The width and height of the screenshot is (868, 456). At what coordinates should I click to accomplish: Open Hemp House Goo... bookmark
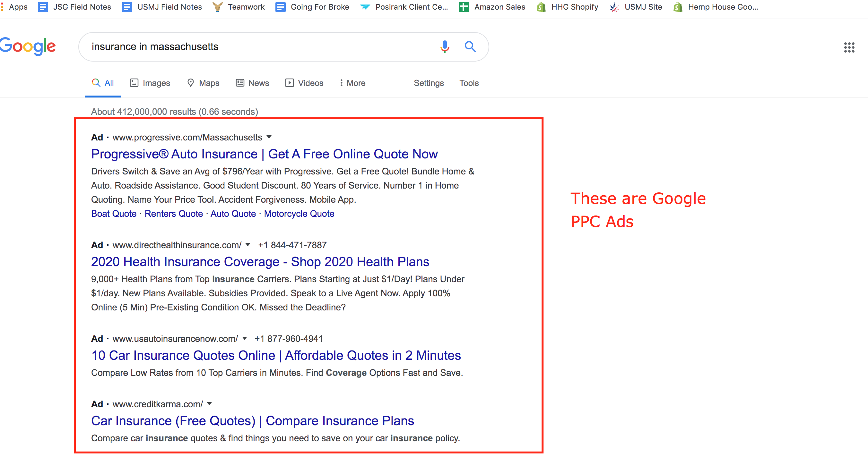point(715,7)
